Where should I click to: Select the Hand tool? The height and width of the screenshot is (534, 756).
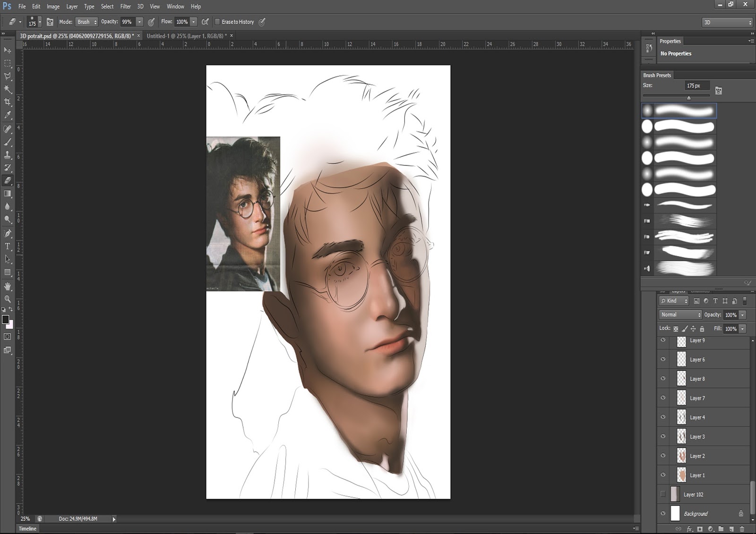click(x=8, y=286)
